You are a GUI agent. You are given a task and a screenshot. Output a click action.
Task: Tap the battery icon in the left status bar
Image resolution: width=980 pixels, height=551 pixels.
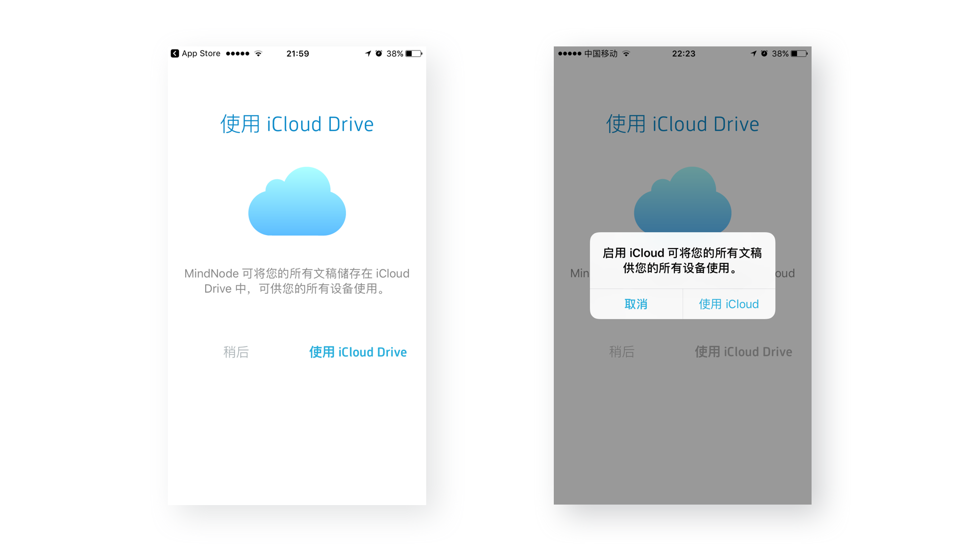pyautogui.click(x=413, y=54)
